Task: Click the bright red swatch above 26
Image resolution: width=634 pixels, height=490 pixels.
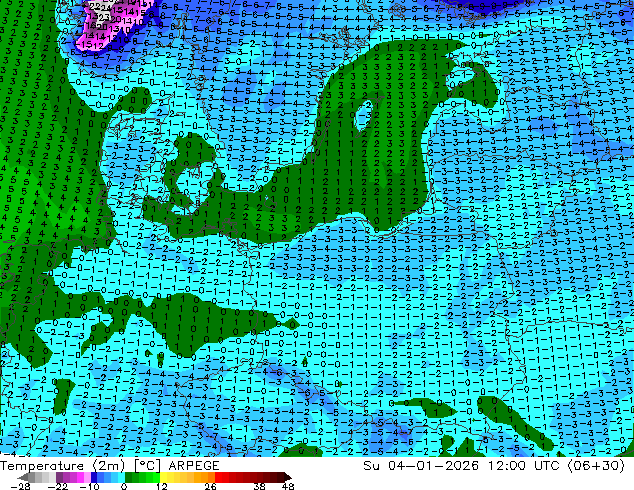Action: (x=218, y=477)
